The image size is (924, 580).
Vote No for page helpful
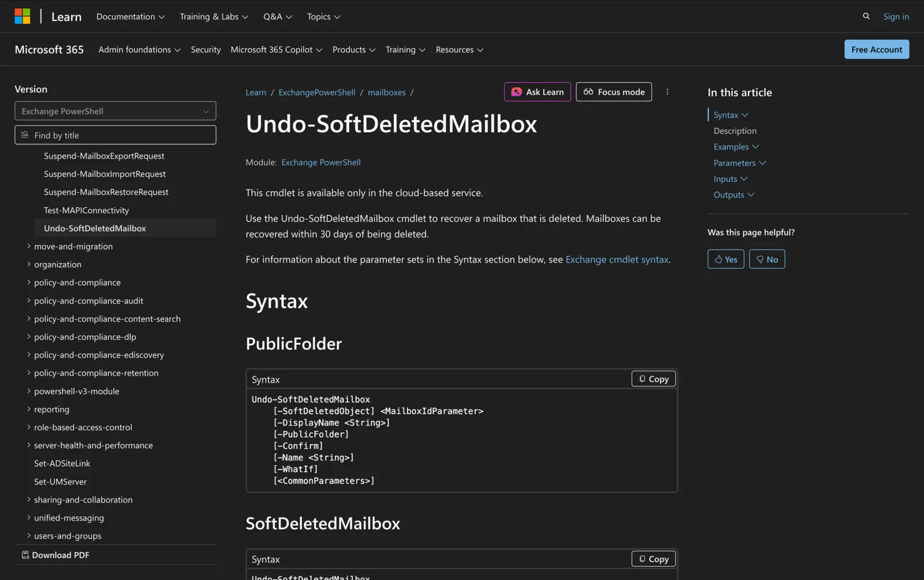point(767,259)
